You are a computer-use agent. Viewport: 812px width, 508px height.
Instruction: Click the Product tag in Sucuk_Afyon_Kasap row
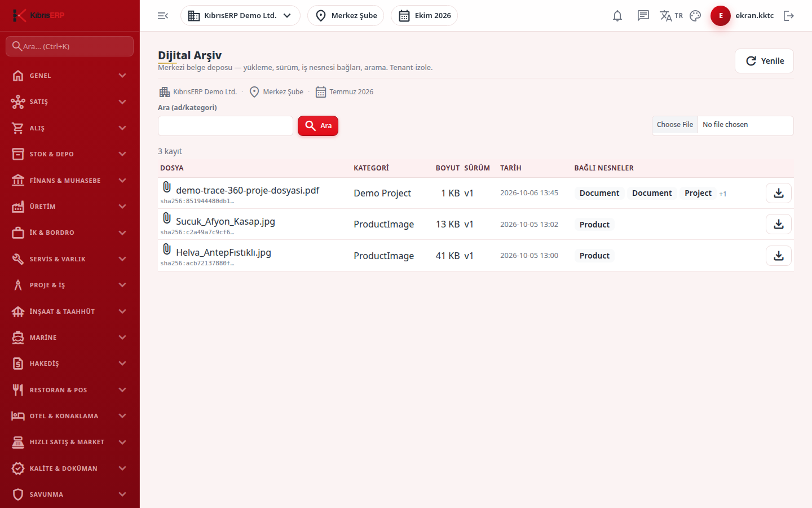coord(594,225)
